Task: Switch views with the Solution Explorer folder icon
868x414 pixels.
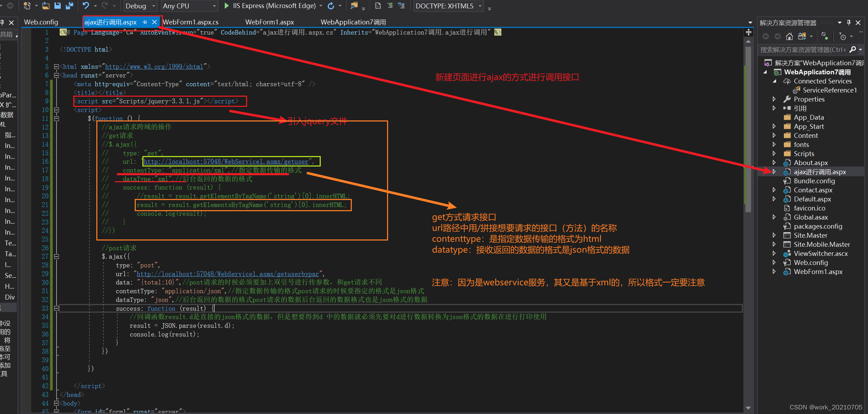Action: tap(802, 36)
